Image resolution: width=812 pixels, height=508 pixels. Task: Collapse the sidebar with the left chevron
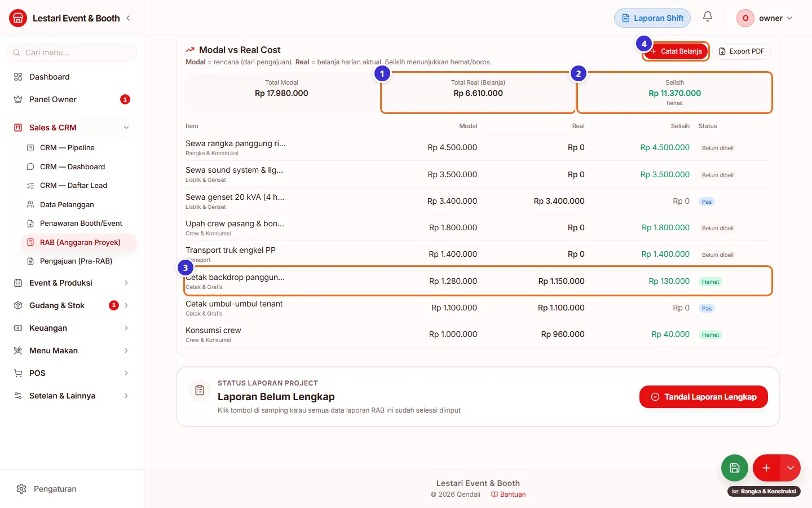click(x=128, y=18)
